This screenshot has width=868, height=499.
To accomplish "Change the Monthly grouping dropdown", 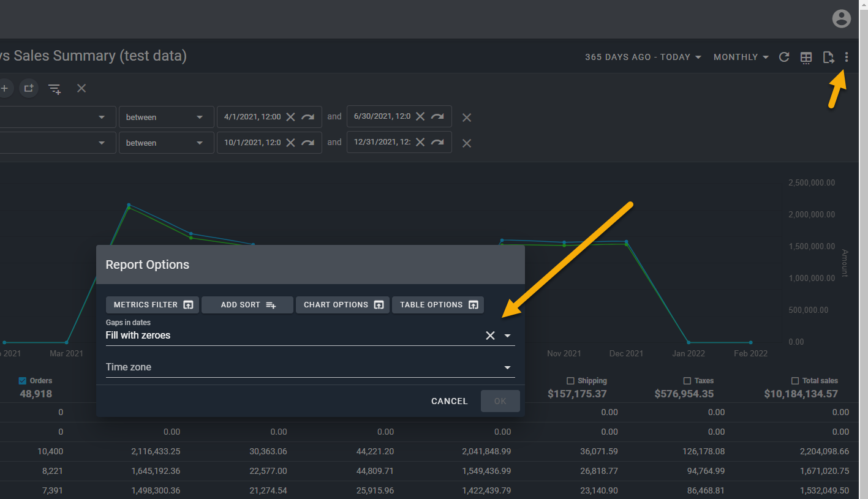I will (x=741, y=57).
